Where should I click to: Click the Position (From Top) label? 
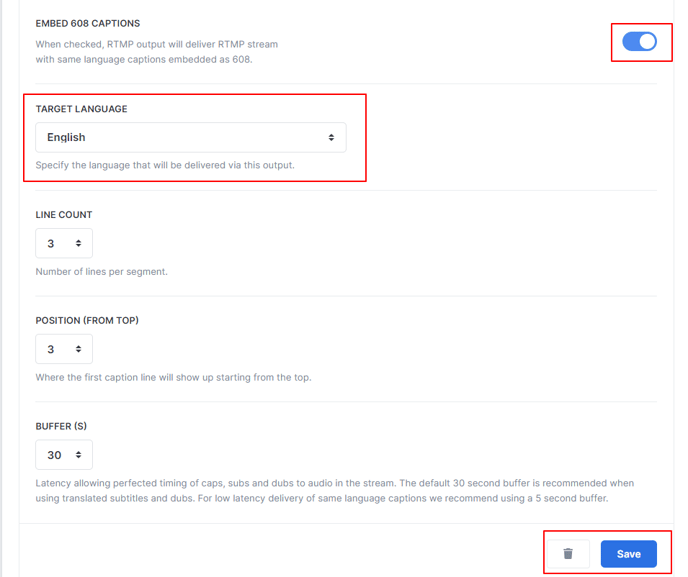tap(87, 320)
